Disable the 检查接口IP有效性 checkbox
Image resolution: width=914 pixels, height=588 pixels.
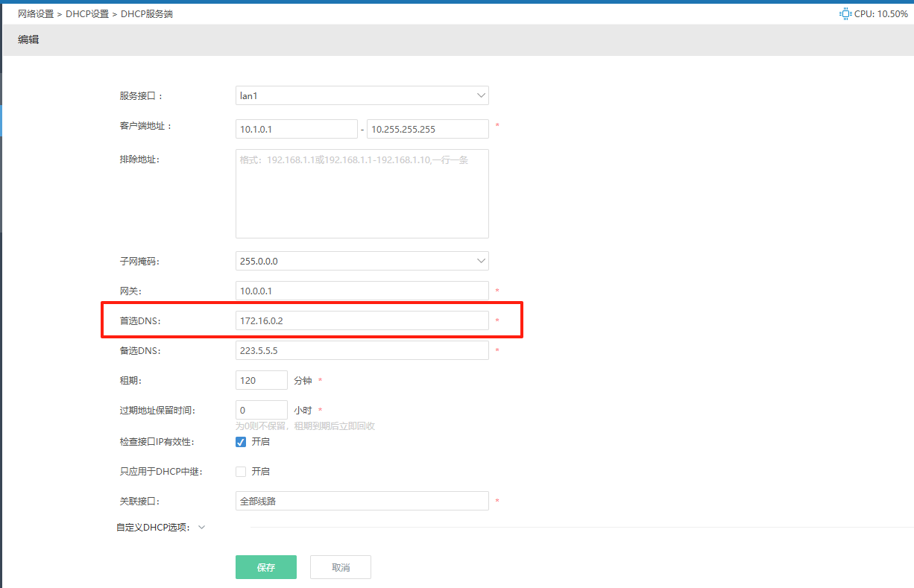tap(241, 442)
